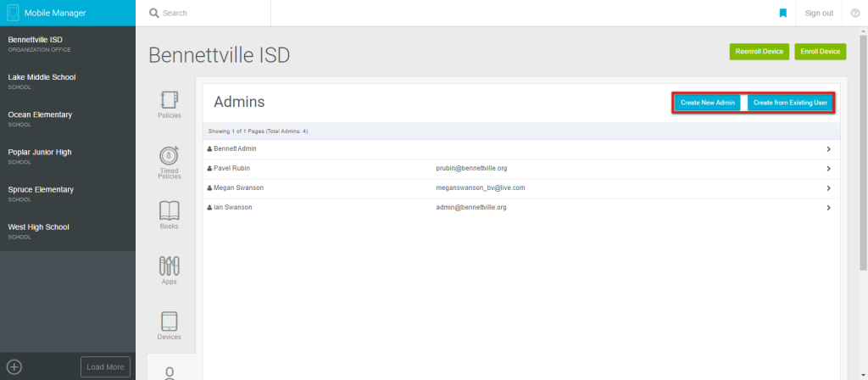
Task: Click the Megan Swanson name
Action: point(238,187)
